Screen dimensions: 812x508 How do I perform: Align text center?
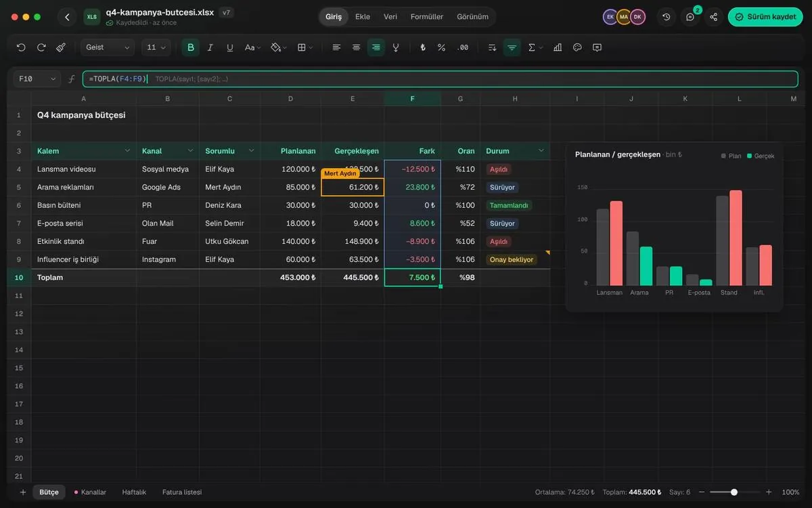tap(356, 47)
